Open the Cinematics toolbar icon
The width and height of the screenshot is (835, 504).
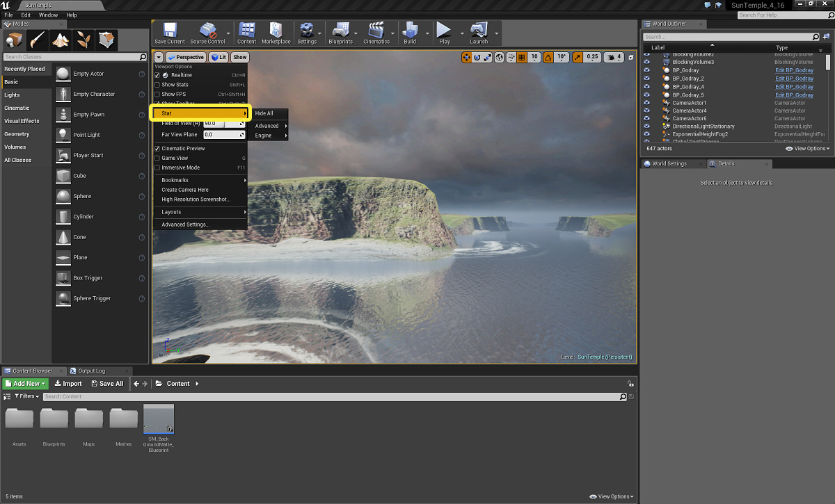[x=376, y=32]
